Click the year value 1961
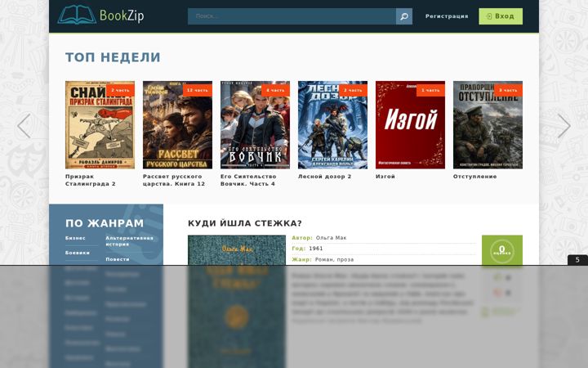Image resolution: width=588 pixels, height=368 pixels. (x=316, y=249)
